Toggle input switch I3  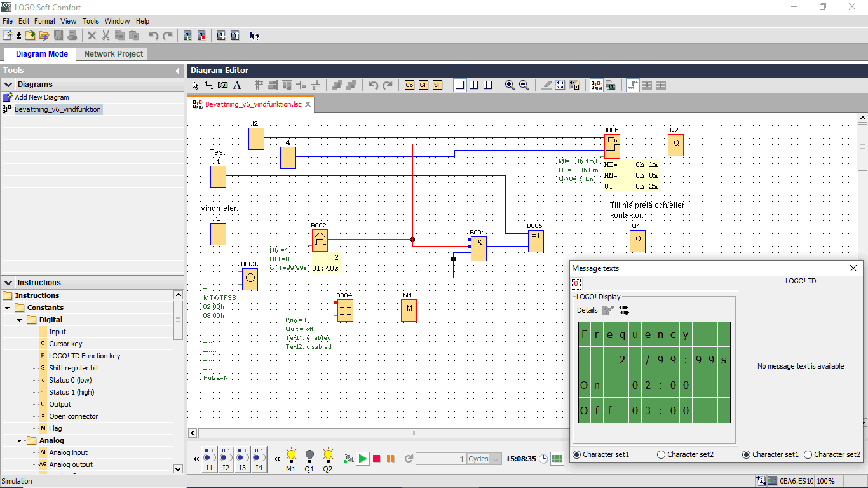(x=242, y=458)
